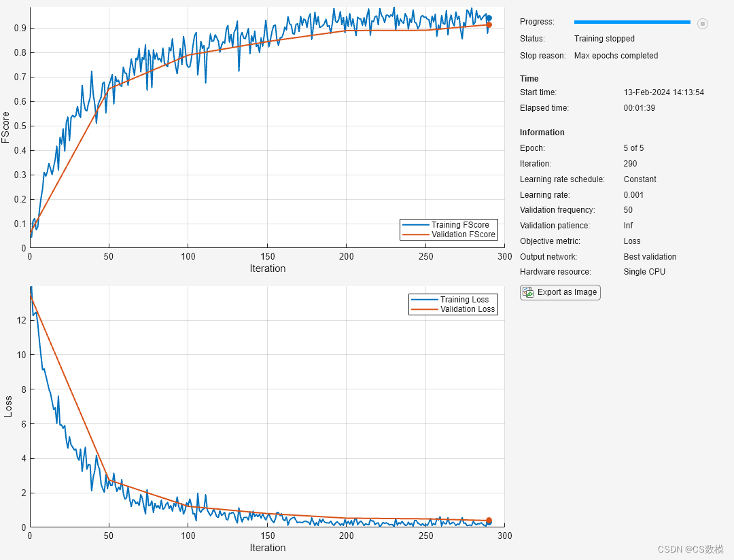The height and width of the screenshot is (560, 734).
Task: Click the Iteration label under FScore plot
Action: (267, 268)
